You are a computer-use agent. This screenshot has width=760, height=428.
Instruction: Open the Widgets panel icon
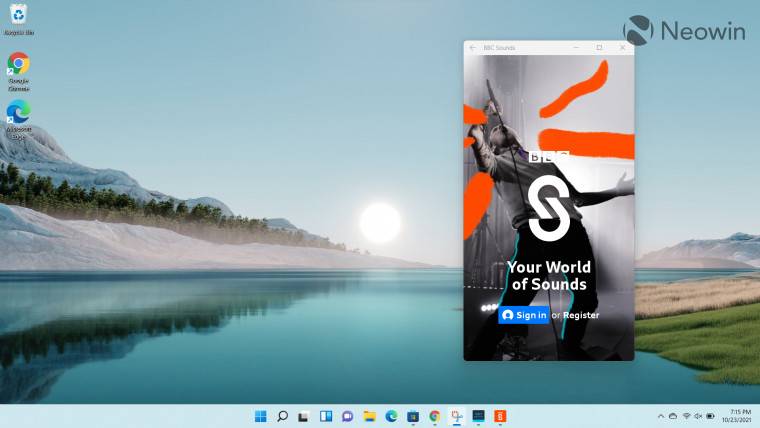coord(326,416)
